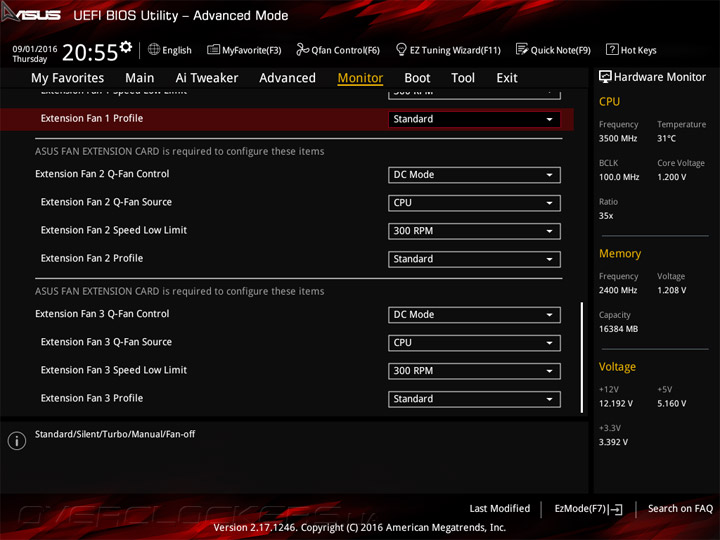Open the Extension Fan 3 Speed Low Limit dropdown
This screenshot has height=540, width=720.
click(474, 371)
